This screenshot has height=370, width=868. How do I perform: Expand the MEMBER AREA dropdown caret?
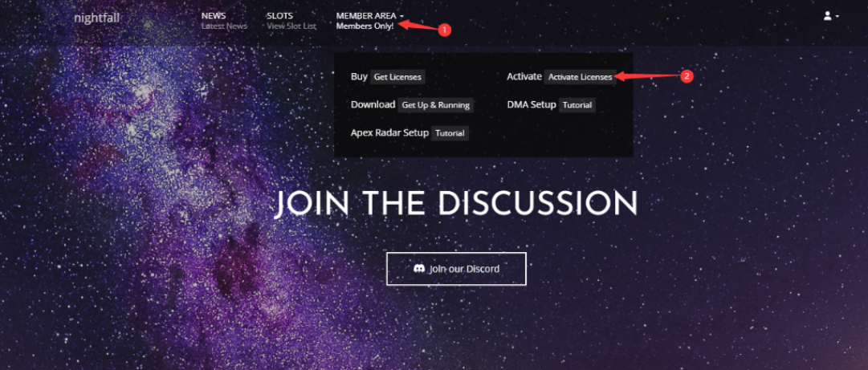(401, 17)
